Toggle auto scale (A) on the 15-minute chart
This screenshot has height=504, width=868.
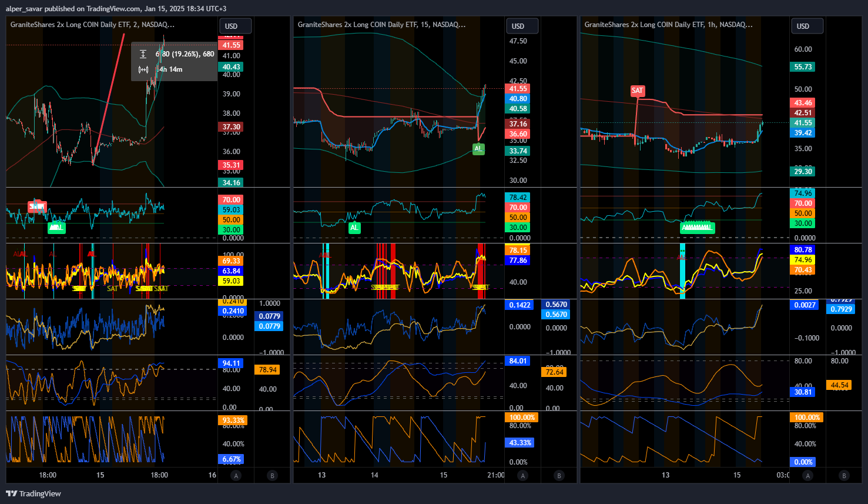[x=523, y=476]
